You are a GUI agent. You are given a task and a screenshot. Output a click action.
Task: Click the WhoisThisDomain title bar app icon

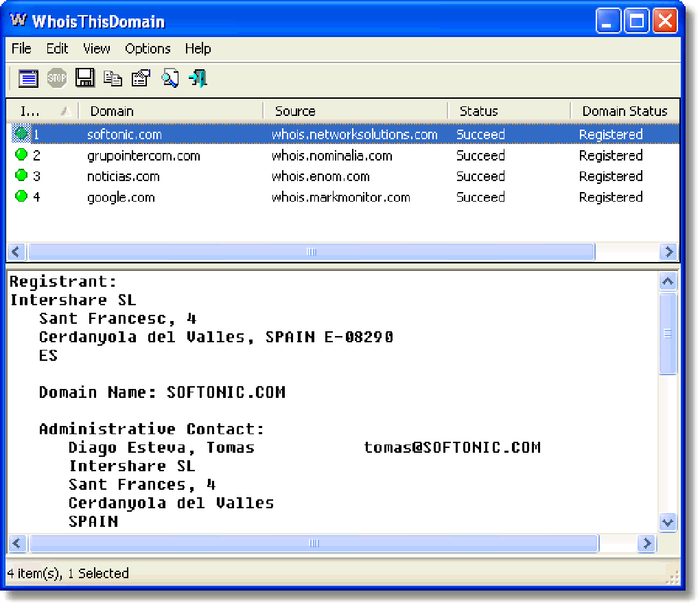click(19, 20)
